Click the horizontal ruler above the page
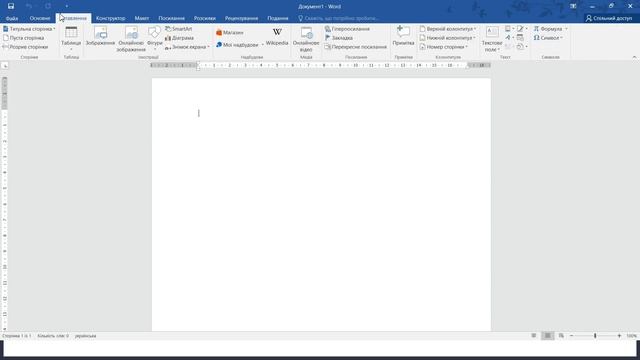The height and width of the screenshot is (360, 640). click(320, 65)
